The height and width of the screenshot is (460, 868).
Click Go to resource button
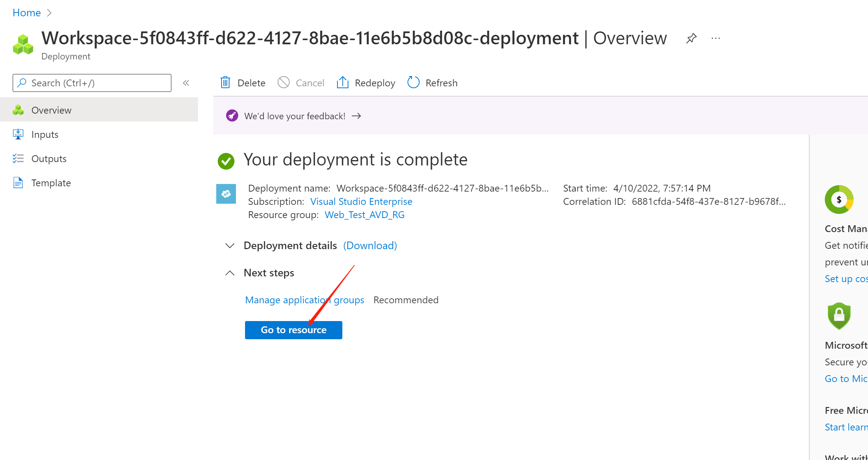[x=293, y=330]
